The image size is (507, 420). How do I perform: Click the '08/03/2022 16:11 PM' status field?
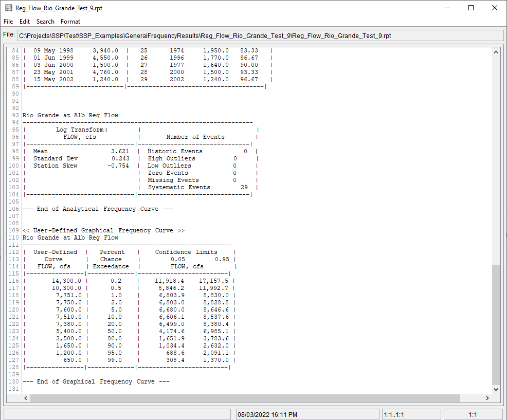[x=307, y=414]
